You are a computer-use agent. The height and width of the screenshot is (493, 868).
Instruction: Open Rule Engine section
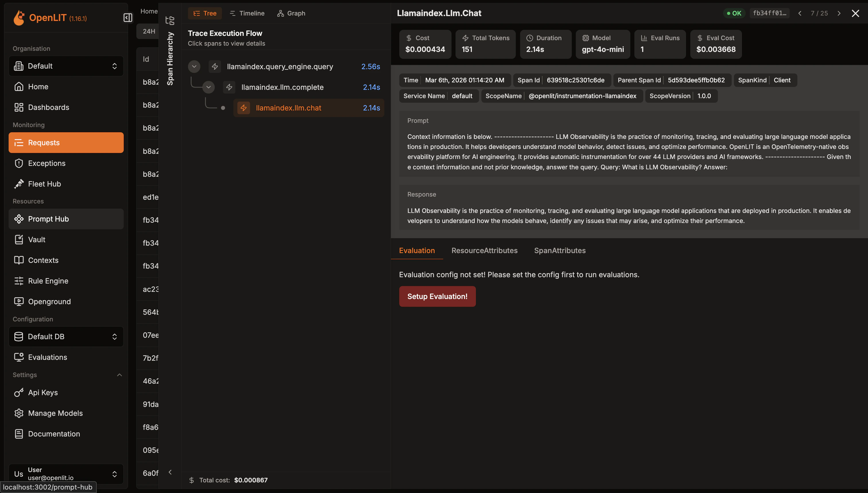click(48, 281)
